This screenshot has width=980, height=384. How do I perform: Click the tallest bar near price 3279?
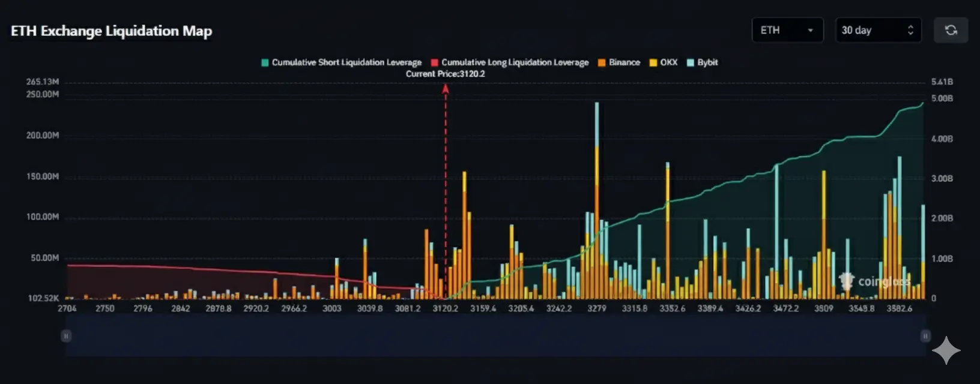pyautogui.click(x=596, y=200)
